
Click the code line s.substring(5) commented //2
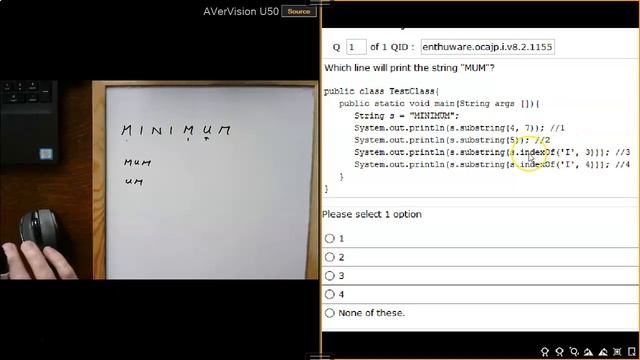tap(452, 140)
